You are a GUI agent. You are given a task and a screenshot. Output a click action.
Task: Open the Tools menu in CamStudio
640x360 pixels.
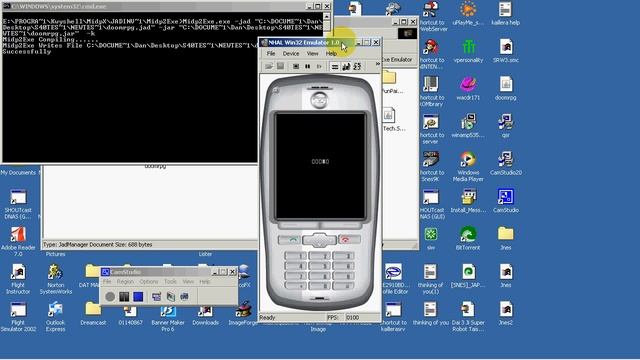[170, 282]
